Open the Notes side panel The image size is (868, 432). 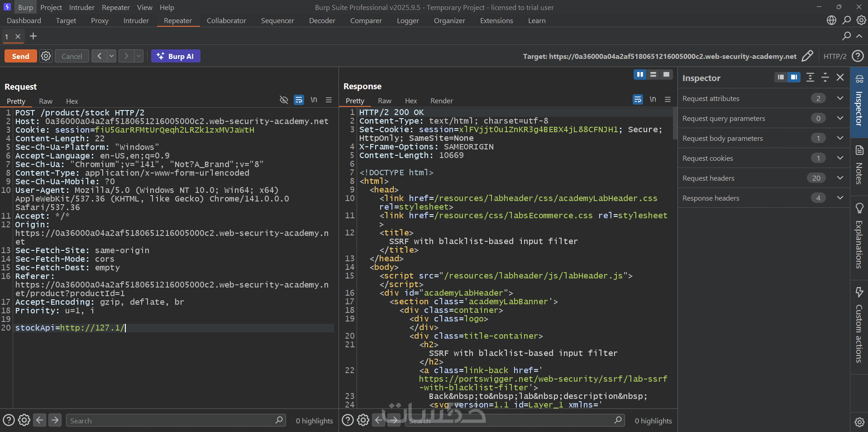pyautogui.click(x=859, y=165)
